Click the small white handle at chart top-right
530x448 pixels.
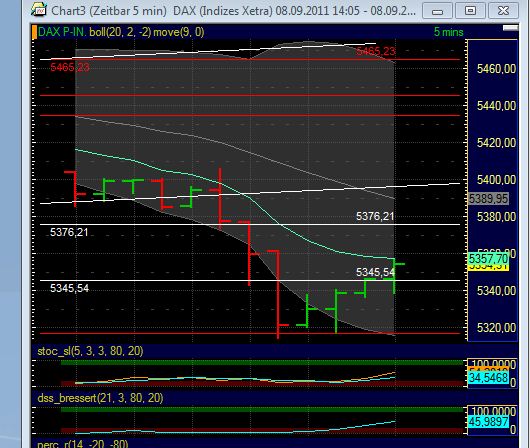click(510, 28)
